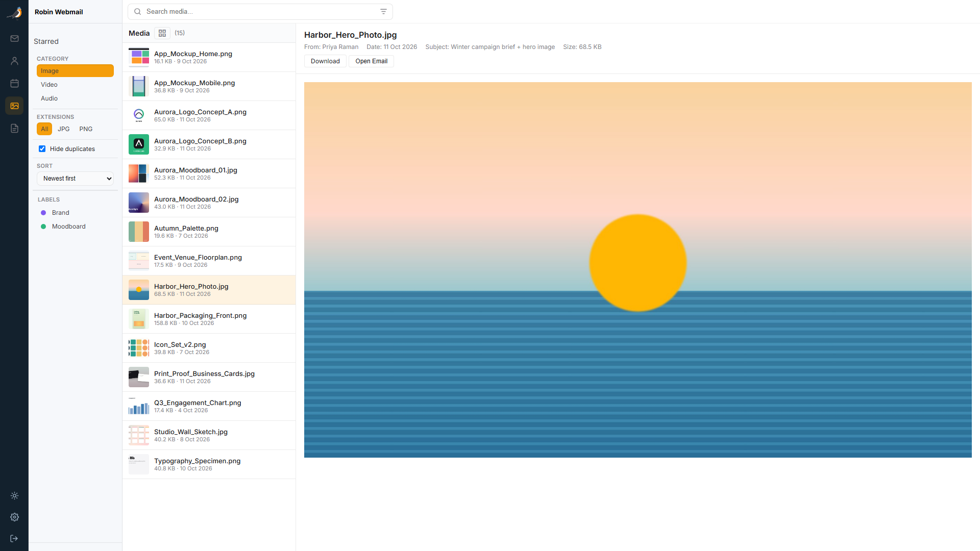Filter by the Brand label
Image resolution: width=980 pixels, height=551 pixels.
[x=75, y=213]
